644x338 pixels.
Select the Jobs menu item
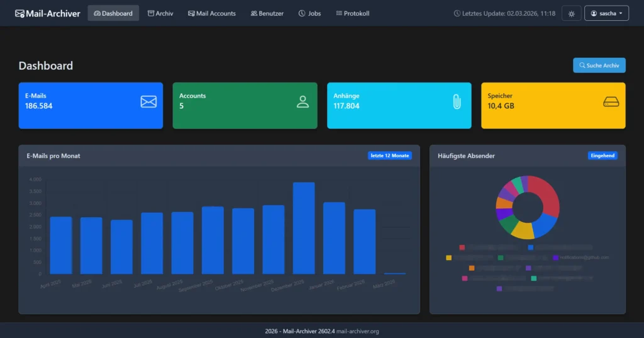pyautogui.click(x=309, y=13)
